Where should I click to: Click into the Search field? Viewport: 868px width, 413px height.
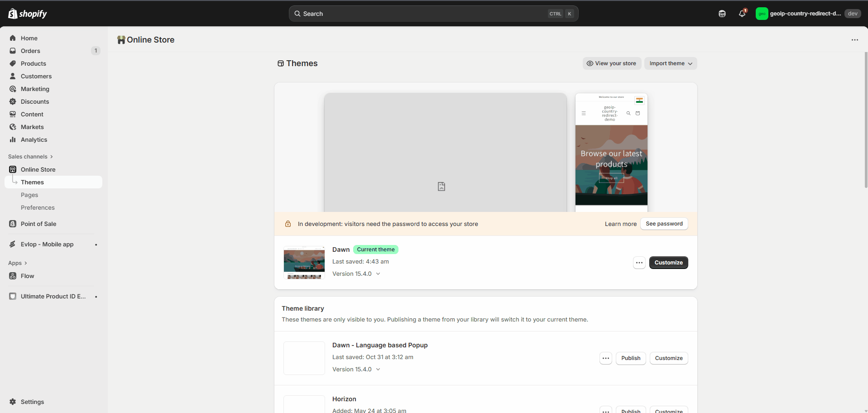[421, 14]
